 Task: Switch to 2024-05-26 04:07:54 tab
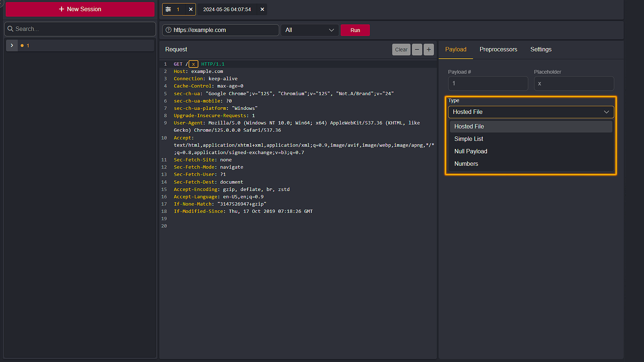tap(227, 9)
